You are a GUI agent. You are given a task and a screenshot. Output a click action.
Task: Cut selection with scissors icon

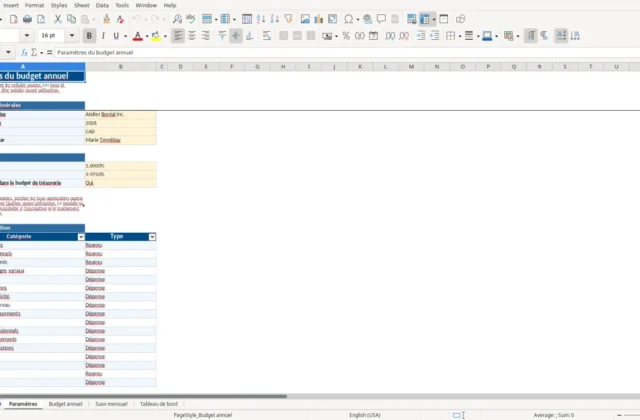pyautogui.click(x=58, y=19)
